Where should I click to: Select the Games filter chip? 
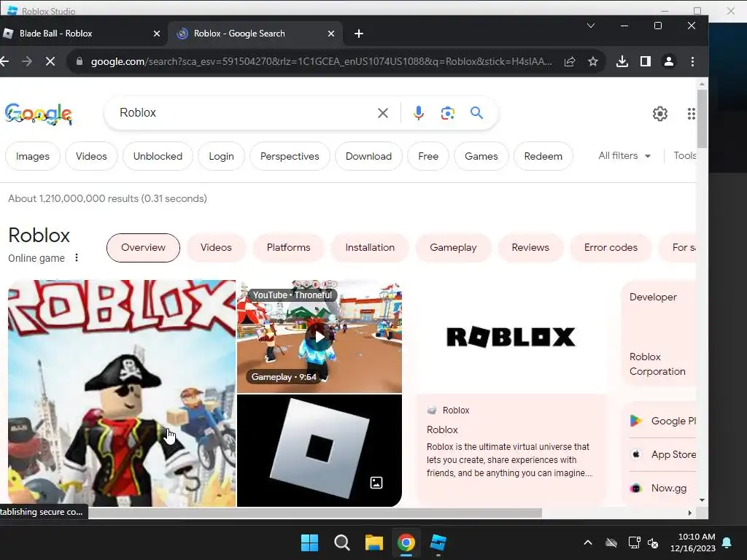pyautogui.click(x=481, y=156)
